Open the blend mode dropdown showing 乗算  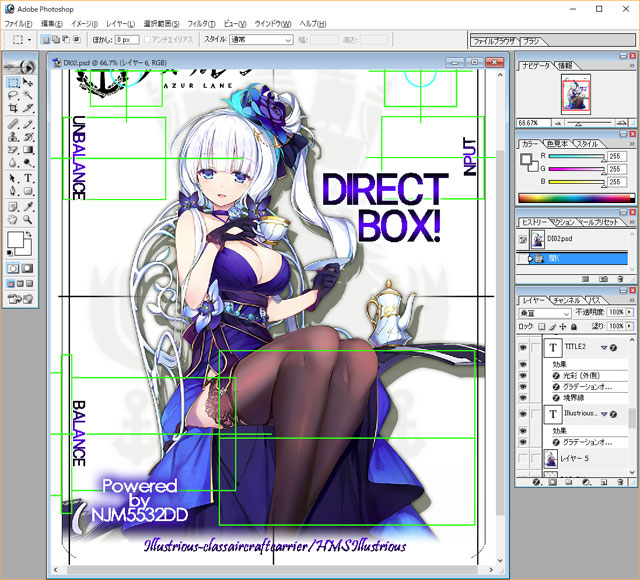click(544, 313)
